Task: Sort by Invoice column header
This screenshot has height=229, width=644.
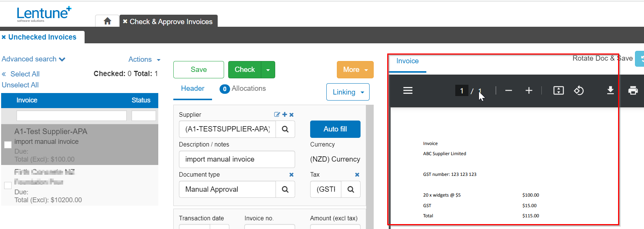Action: coord(27,100)
